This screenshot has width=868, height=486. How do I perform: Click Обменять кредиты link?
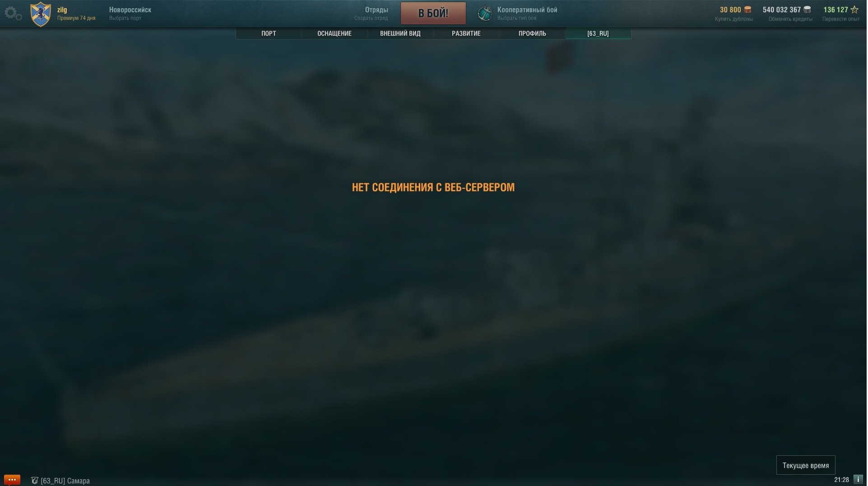790,19
